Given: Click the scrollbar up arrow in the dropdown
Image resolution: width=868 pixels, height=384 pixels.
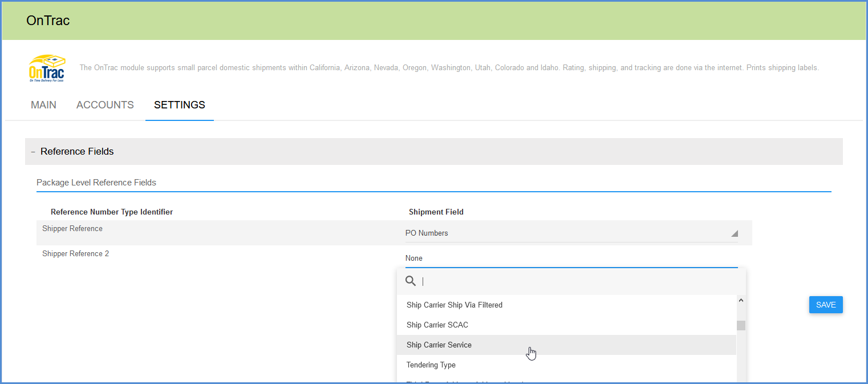Looking at the screenshot, I should coord(741,300).
